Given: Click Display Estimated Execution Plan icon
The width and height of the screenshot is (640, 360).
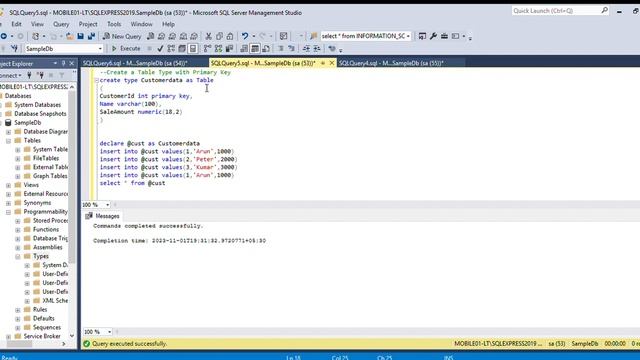Looking at the screenshot, I should click(x=171, y=49).
